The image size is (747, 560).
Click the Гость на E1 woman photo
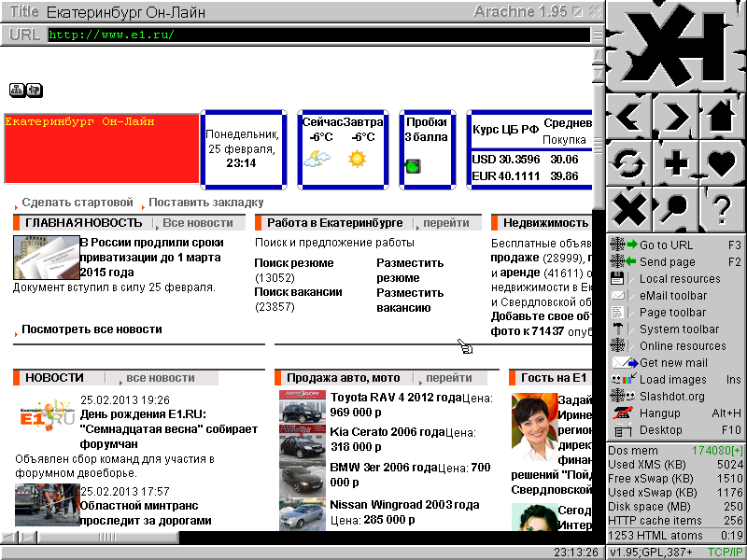534,427
